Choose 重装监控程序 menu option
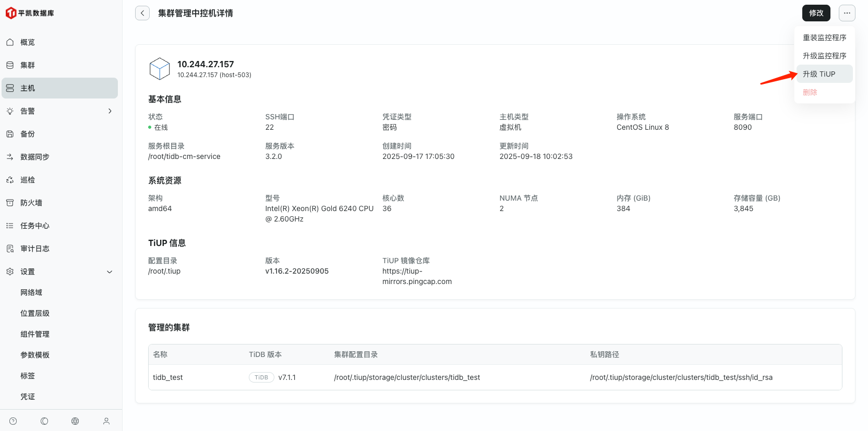The width and height of the screenshot is (868, 431). click(824, 38)
